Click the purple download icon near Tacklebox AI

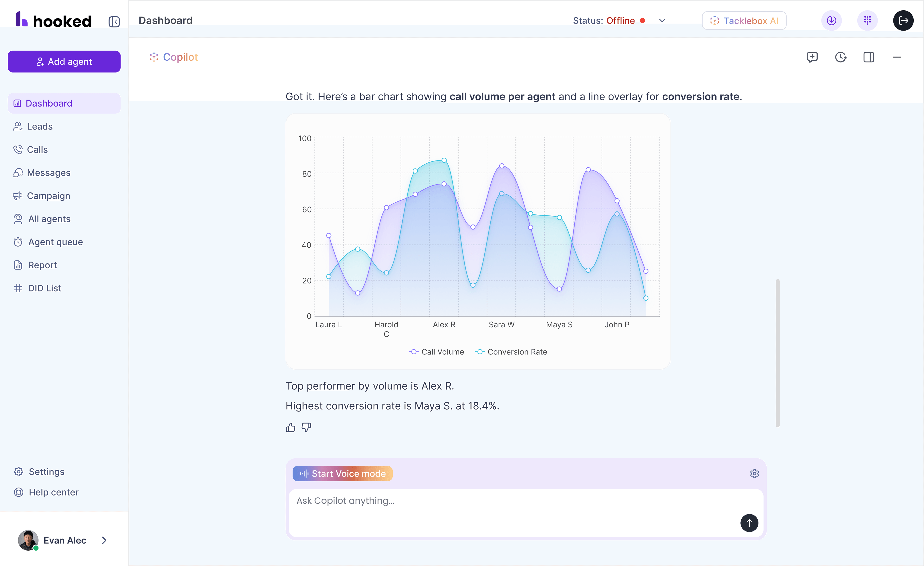coord(831,21)
